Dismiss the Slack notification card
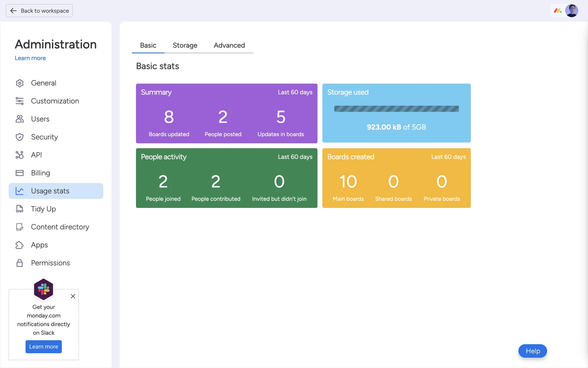 coord(73,296)
